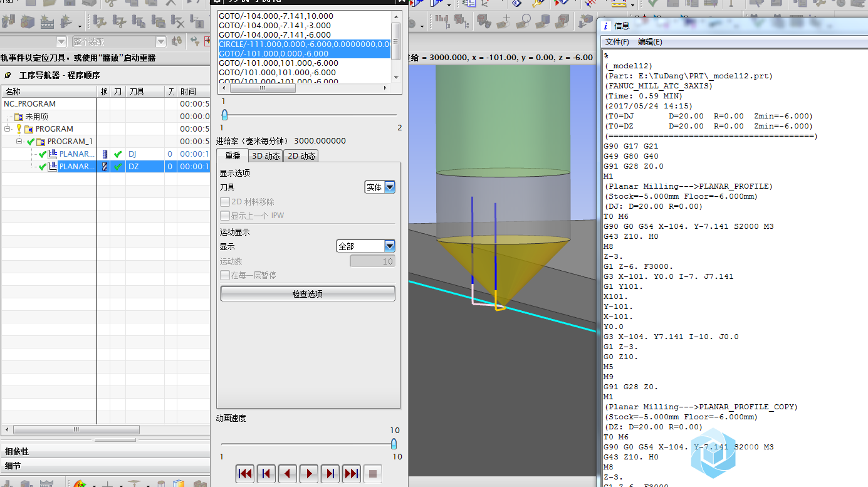Click the 运动数 input field
Viewport: 868px width, 487px height.
tap(372, 261)
